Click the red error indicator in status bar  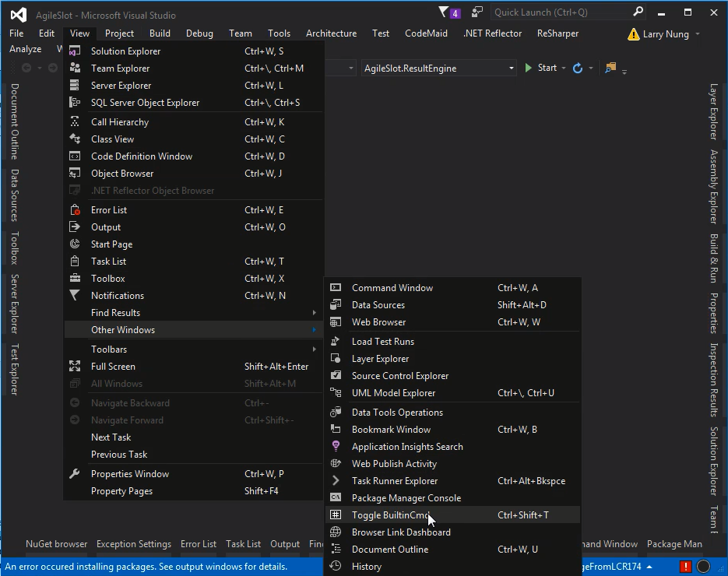coord(685,567)
